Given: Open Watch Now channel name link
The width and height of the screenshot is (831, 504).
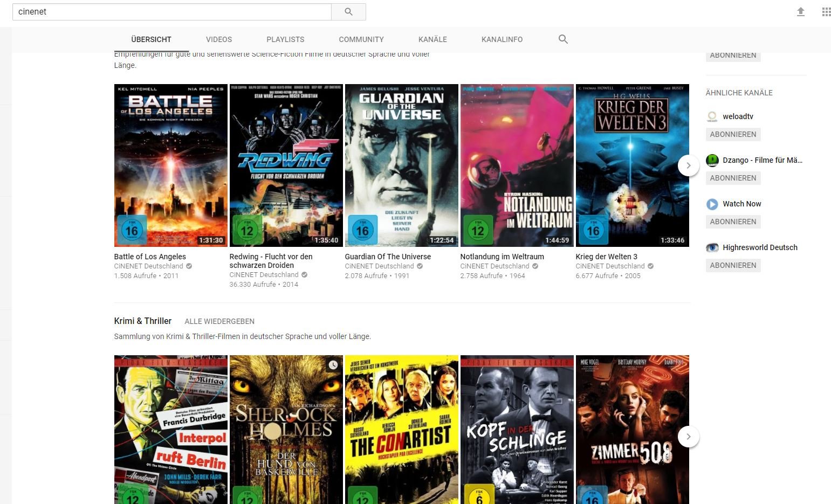Looking at the screenshot, I should pos(742,204).
